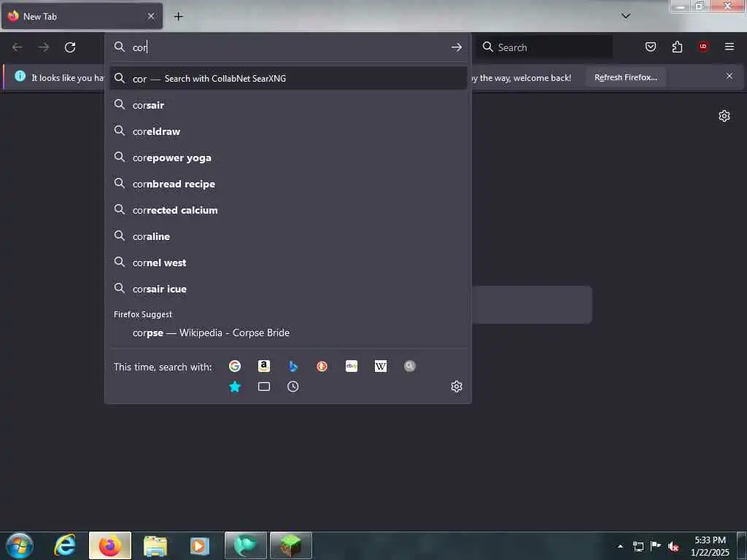Focus the toolbar Search box
This screenshot has width=747, height=560.
click(544, 47)
